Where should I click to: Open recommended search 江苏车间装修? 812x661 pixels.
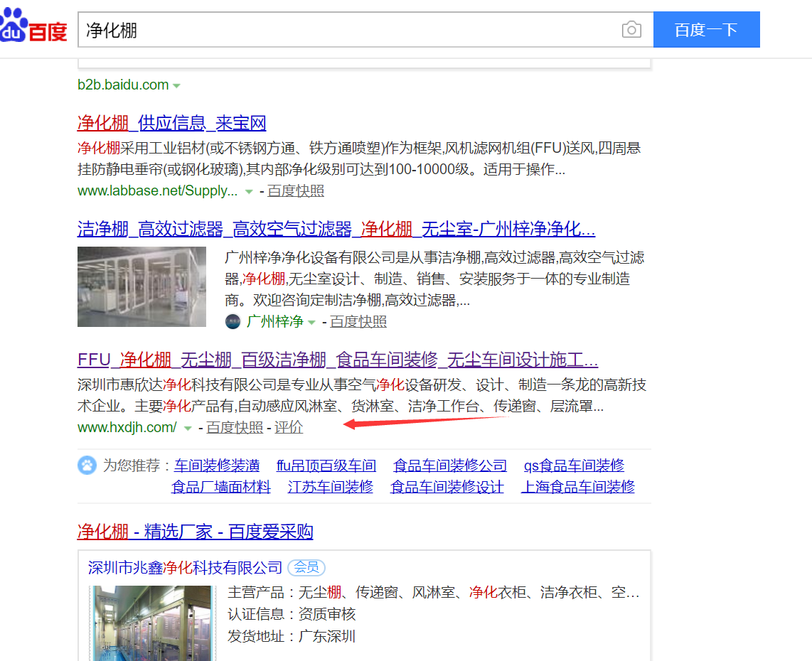tap(331, 487)
